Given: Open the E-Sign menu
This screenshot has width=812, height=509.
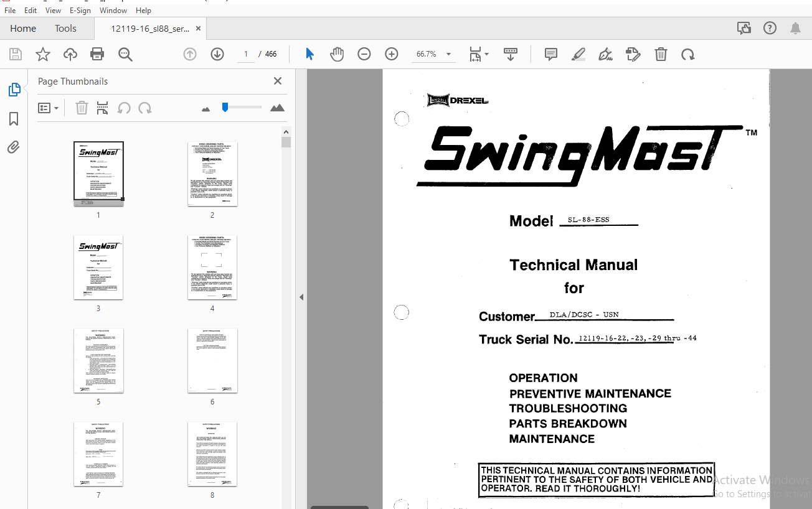Looking at the screenshot, I should click(x=80, y=11).
